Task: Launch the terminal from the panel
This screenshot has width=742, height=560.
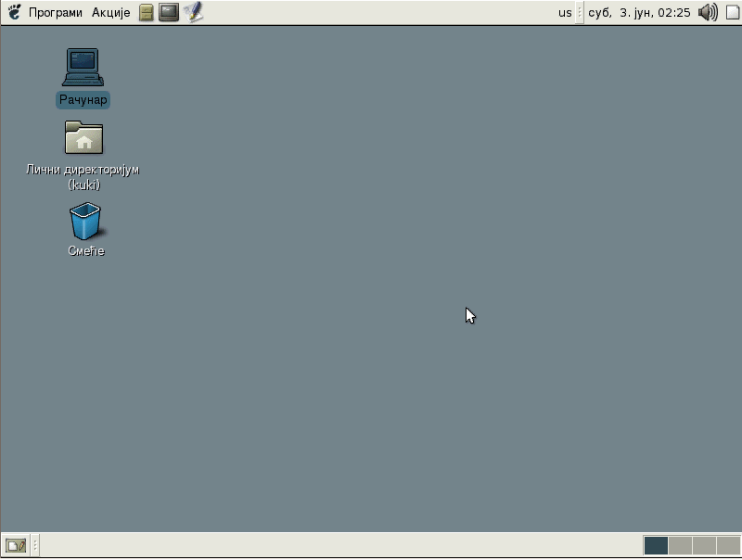Action: click(169, 12)
